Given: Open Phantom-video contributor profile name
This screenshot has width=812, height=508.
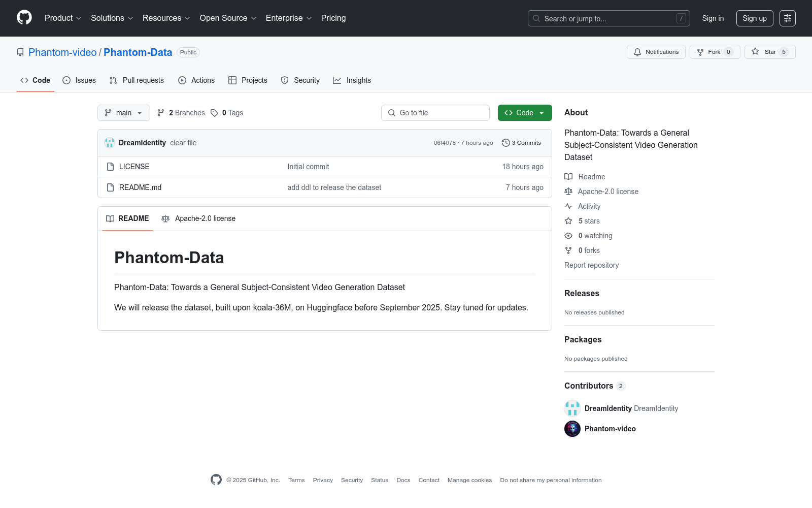Looking at the screenshot, I should (610, 429).
